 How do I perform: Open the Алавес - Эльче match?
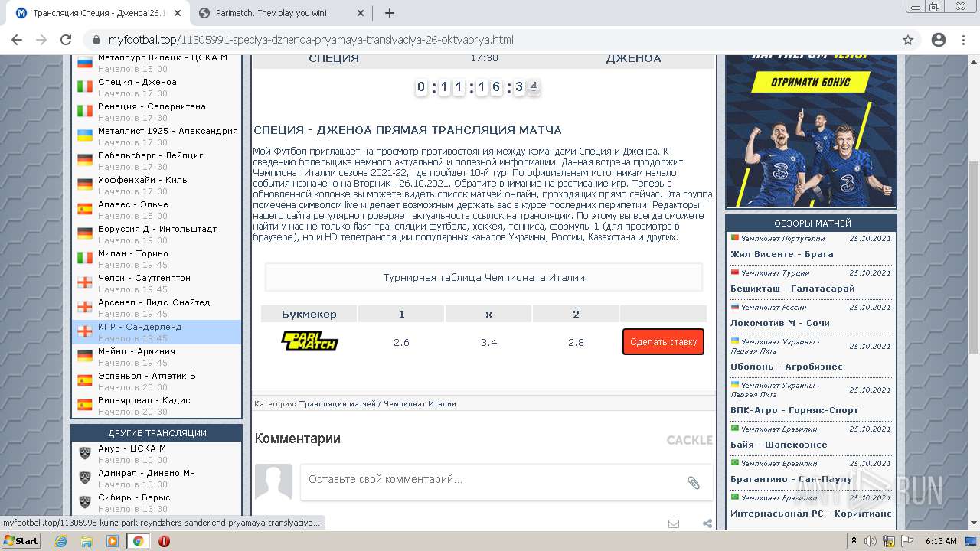point(133,204)
